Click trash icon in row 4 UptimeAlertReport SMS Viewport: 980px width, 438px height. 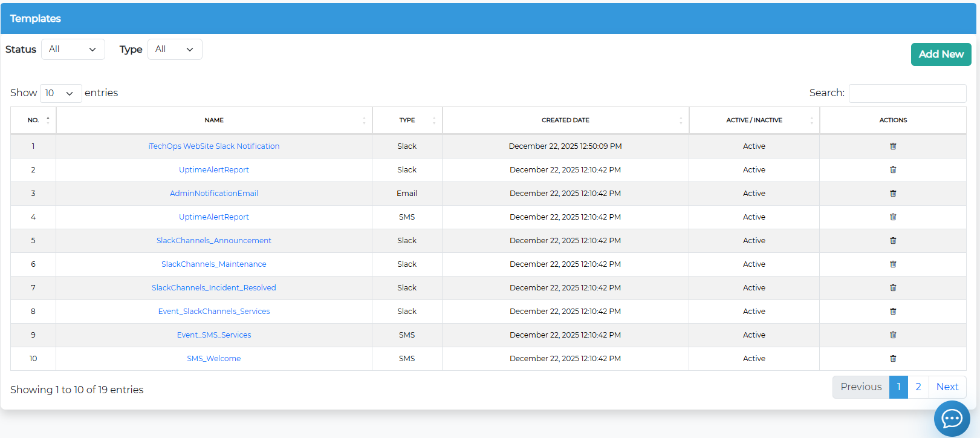tap(893, 217)
